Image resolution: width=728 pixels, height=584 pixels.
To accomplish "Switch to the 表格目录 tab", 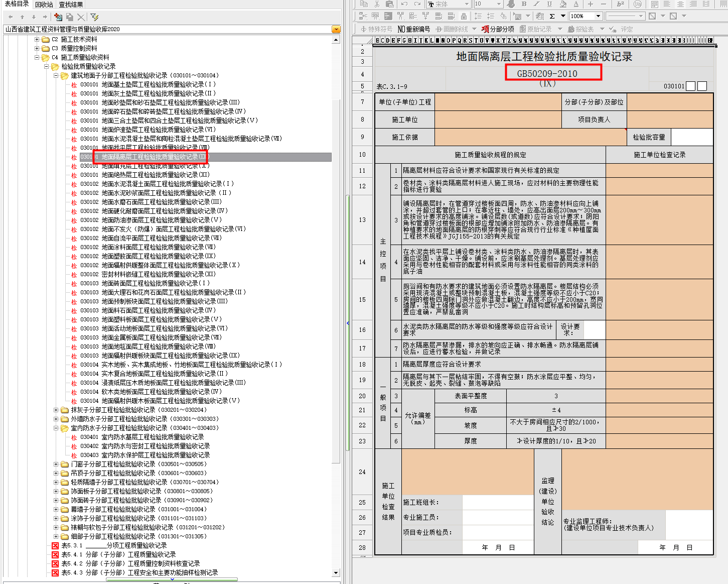I will [17, 4].
